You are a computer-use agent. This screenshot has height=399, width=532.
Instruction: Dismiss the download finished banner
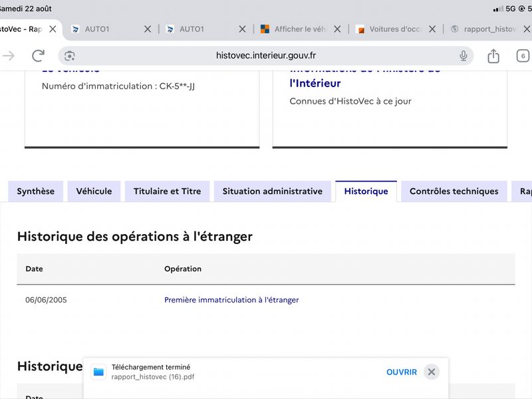point(432,372)
